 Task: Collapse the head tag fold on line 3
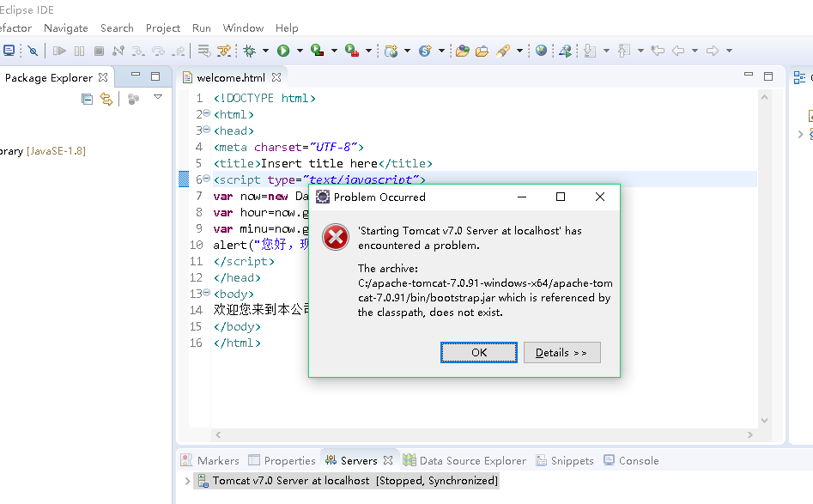coord(206,129)
